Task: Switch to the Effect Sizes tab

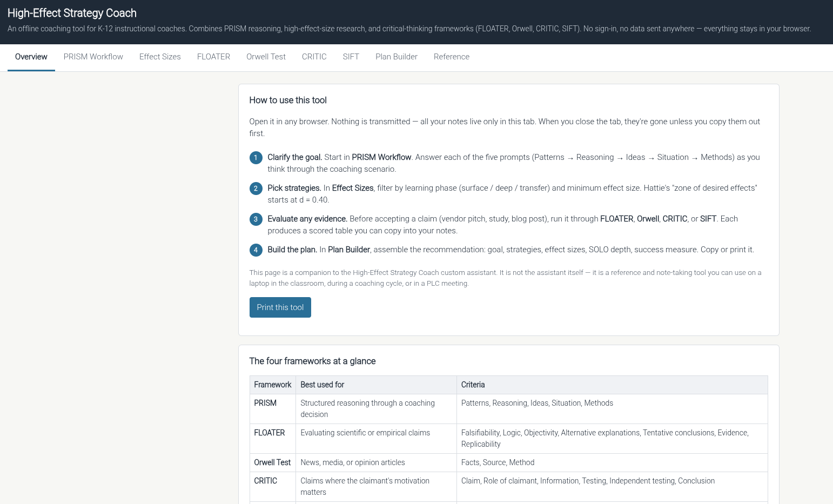Action: point(160,57)
